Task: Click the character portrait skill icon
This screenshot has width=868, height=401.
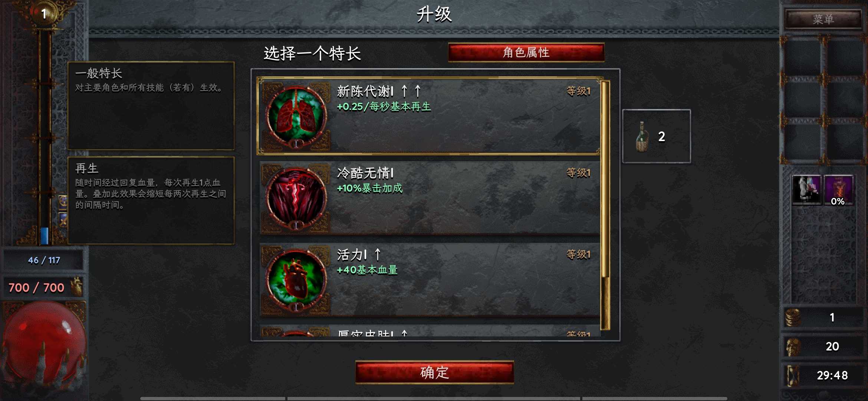Action: (806, 189)
